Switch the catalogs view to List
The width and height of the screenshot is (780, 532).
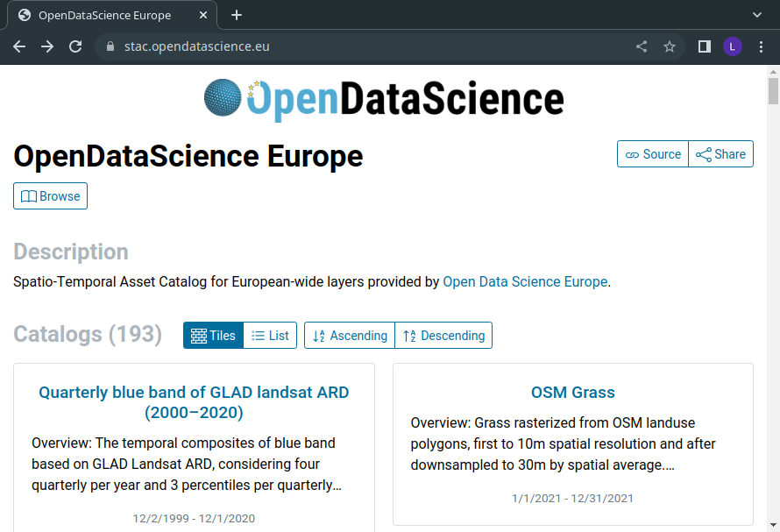pos(270,336)
